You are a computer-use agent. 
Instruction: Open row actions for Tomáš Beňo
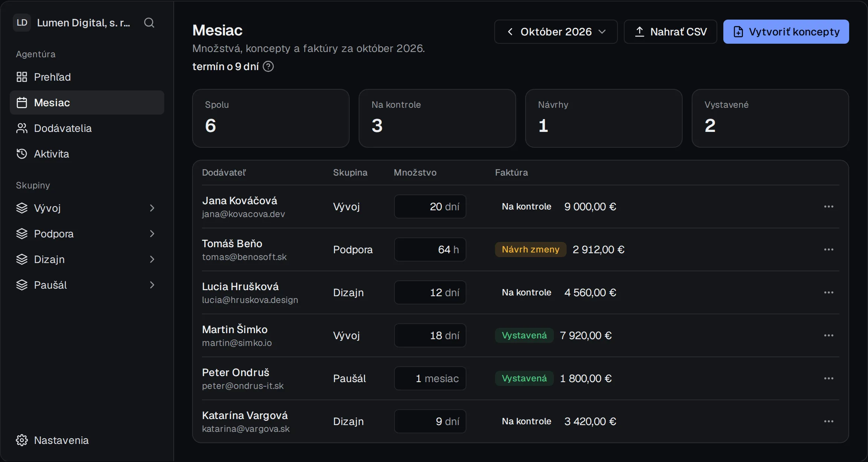(x=828, y=249)
